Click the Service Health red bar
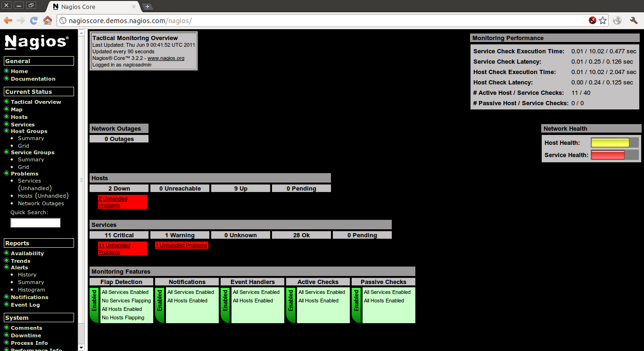 pos(608,155)
